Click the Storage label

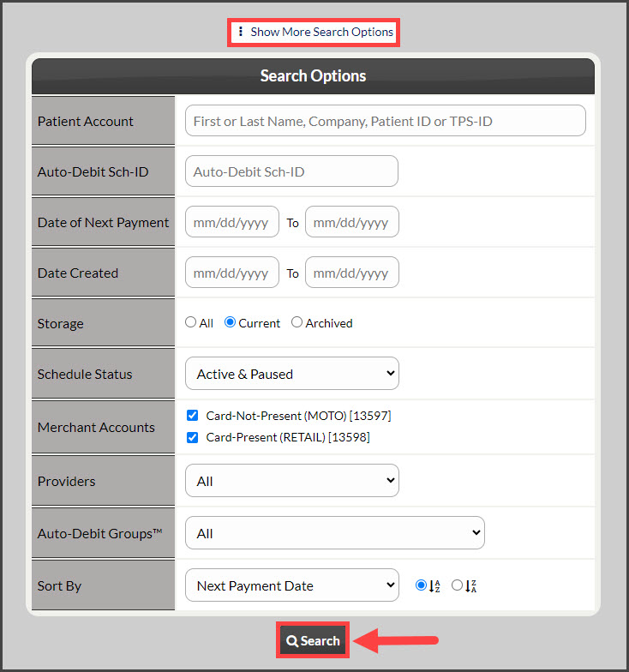60,324
